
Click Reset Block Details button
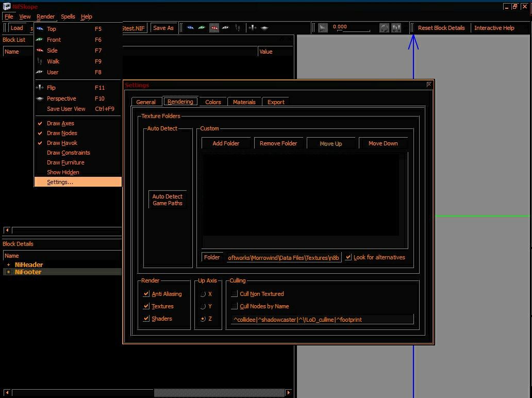[441, 28]
